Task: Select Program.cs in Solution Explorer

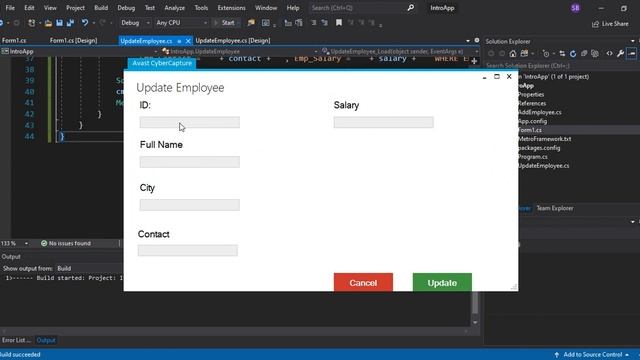Action: click(533, 157)
